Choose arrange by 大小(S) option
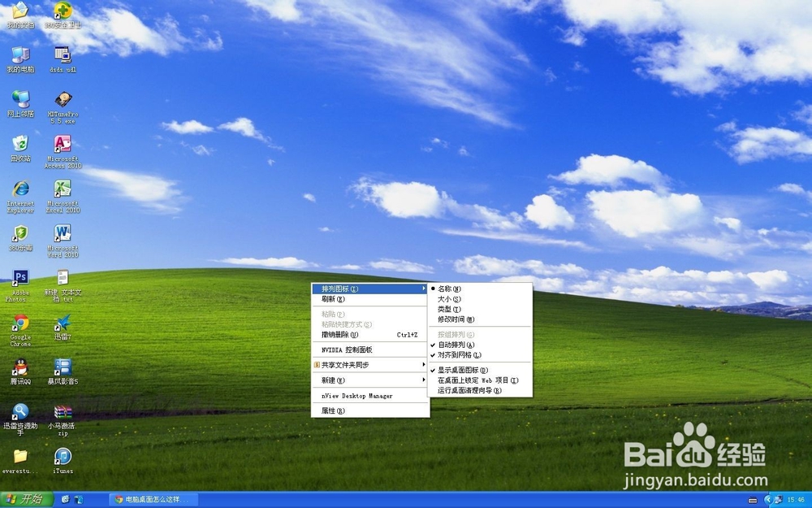This screenshot has width=812, height=508. (480, 299)
